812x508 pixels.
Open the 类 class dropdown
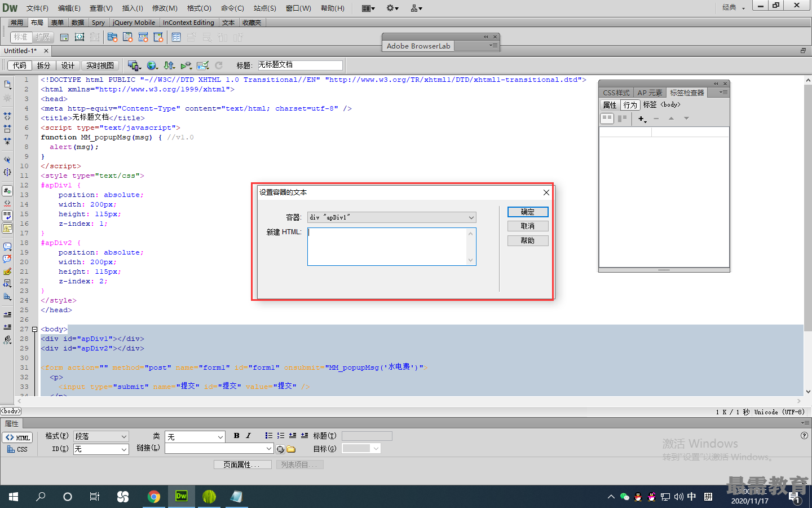pos(195,437)
